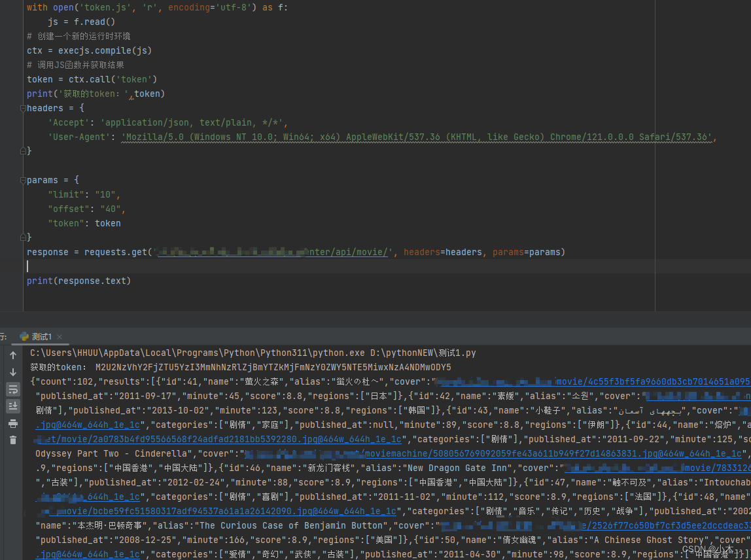Click the Up the stack trace arrow
Screen dimensions: 751x560
click(x=13, y=355)
